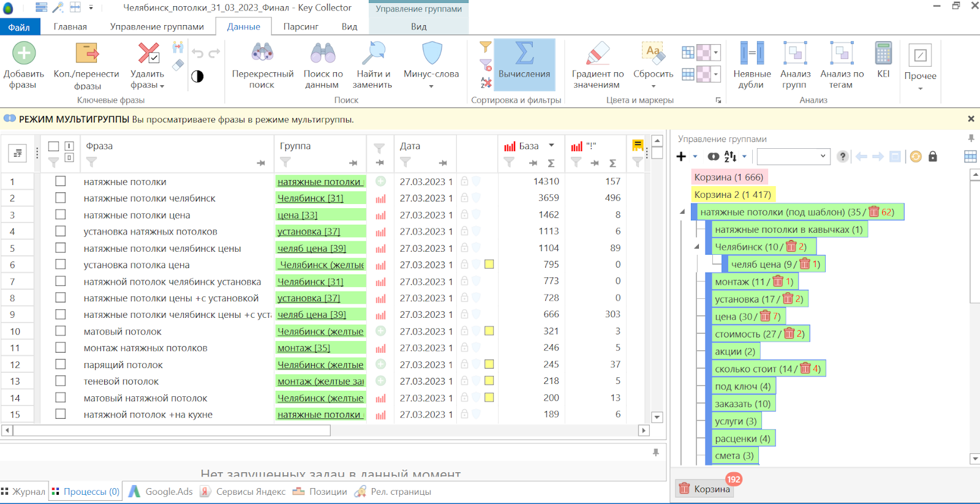Click the Удалить фразы icon
The image size is (980, 504).
coord(148,53)
